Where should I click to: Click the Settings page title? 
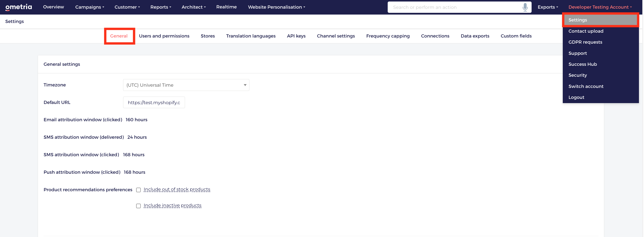(x=15, y=22)
